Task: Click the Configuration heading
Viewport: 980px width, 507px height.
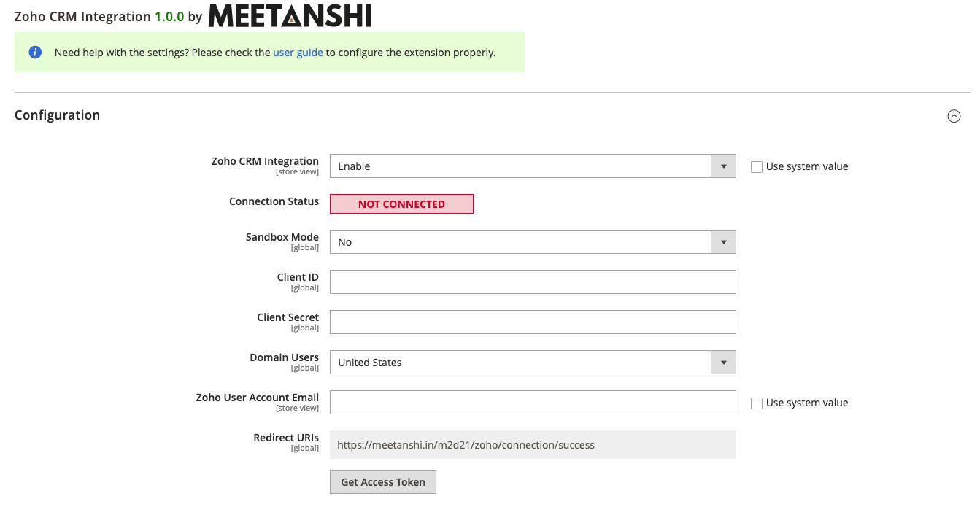Action: pos(57,115)
